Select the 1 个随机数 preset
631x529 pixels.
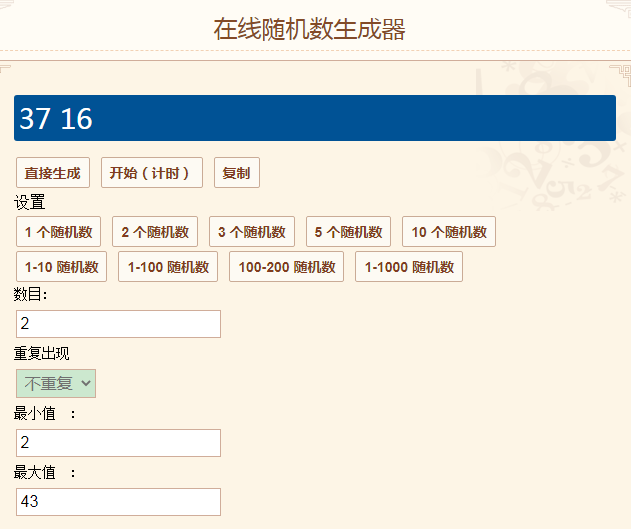(x=58, y=232)
